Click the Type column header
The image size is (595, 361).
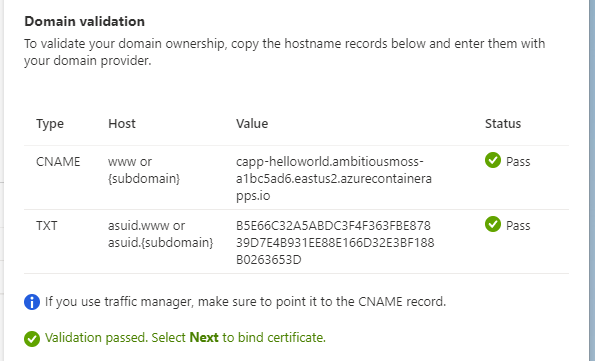(x=50, y=124)
